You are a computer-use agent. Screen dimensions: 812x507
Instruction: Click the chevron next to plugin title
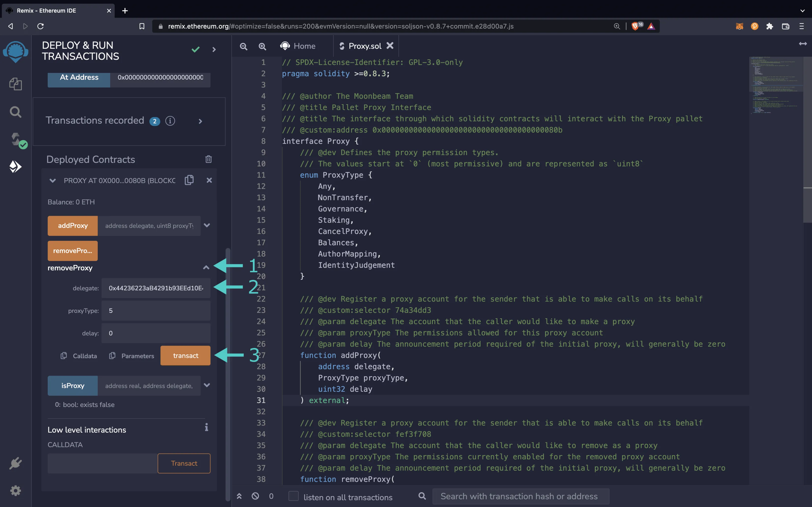click(x=214, y=50)
